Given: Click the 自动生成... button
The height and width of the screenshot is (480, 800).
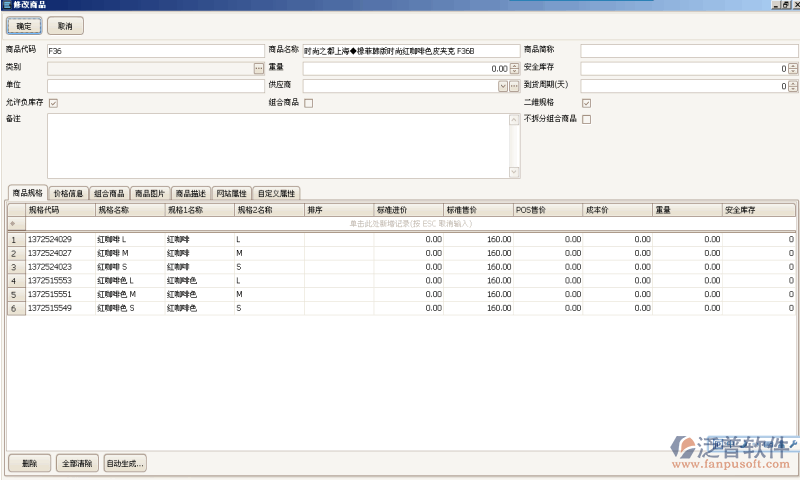Looking at the screenshot, I should [125, 463].
